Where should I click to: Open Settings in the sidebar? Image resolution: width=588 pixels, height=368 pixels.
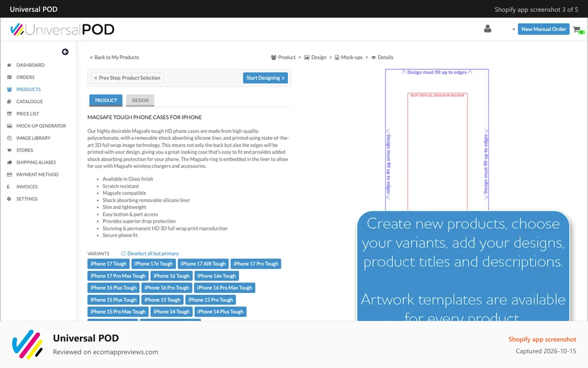tap(27, 199)
